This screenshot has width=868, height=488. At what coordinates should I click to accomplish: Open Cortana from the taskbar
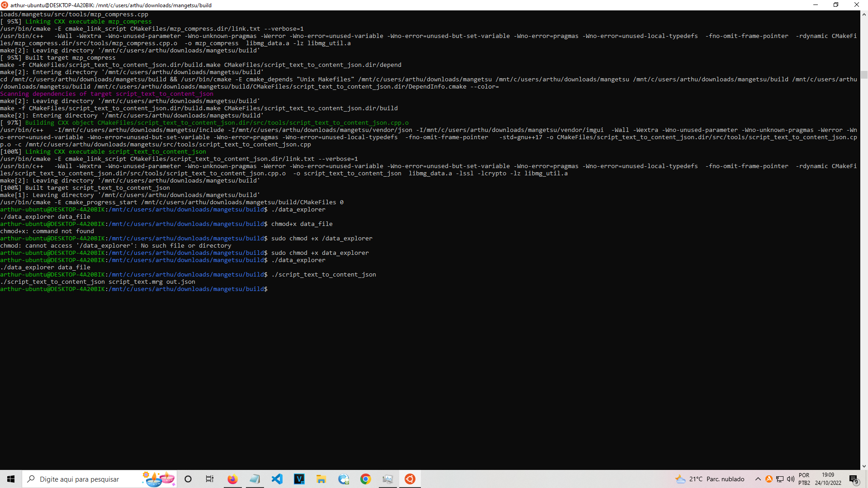(x=188, y=479)
